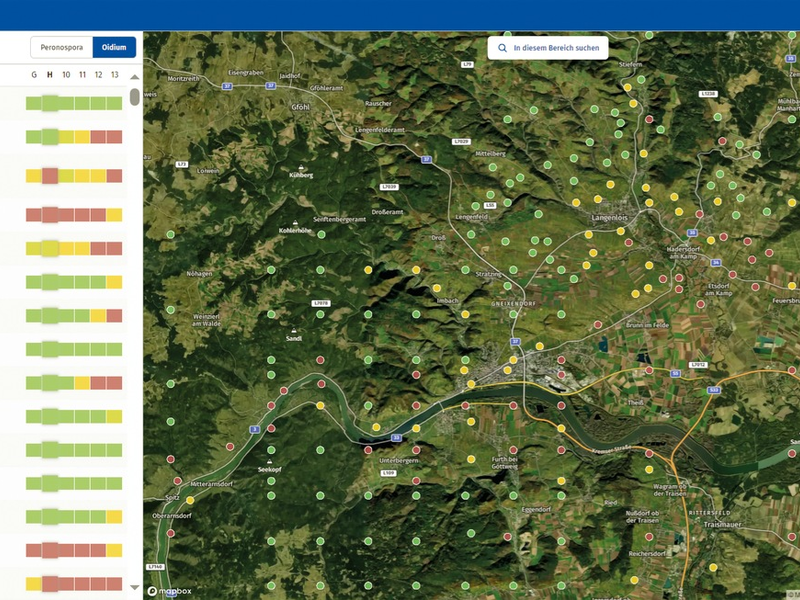Viewport: 800px width, 600px height.
Task: Click the scrollbar thumb in the sidebar
Action: 135,98
